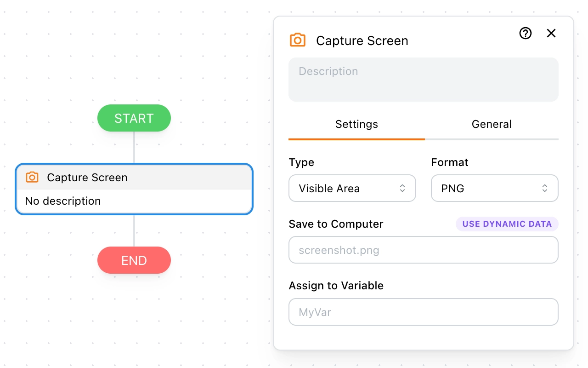Select the Capture Screen node title
Viewport: 588px width, 368px height.
(x=87, y=178)
